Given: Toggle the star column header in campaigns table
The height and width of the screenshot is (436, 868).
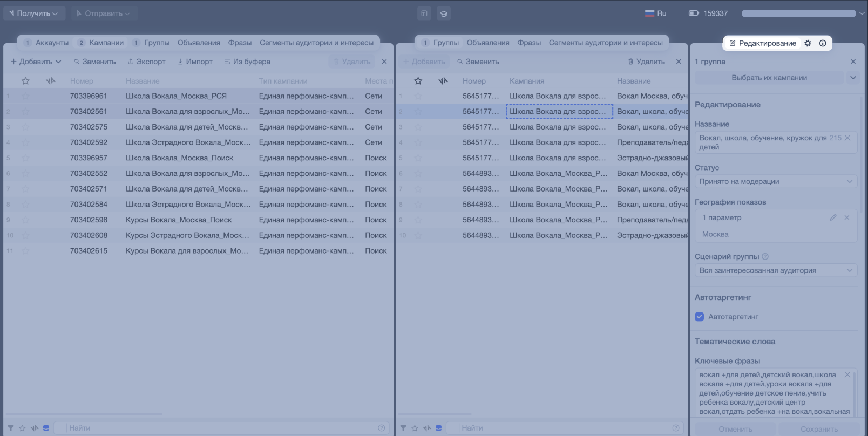Looking at the screenshot, I should pos(25,81).
